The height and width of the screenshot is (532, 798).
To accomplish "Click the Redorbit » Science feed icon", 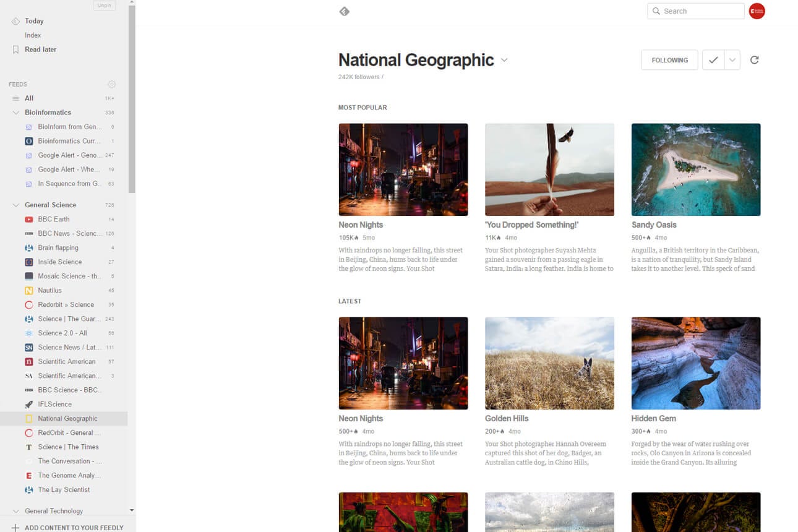I will pyautogui.click(x=28, y=304).
